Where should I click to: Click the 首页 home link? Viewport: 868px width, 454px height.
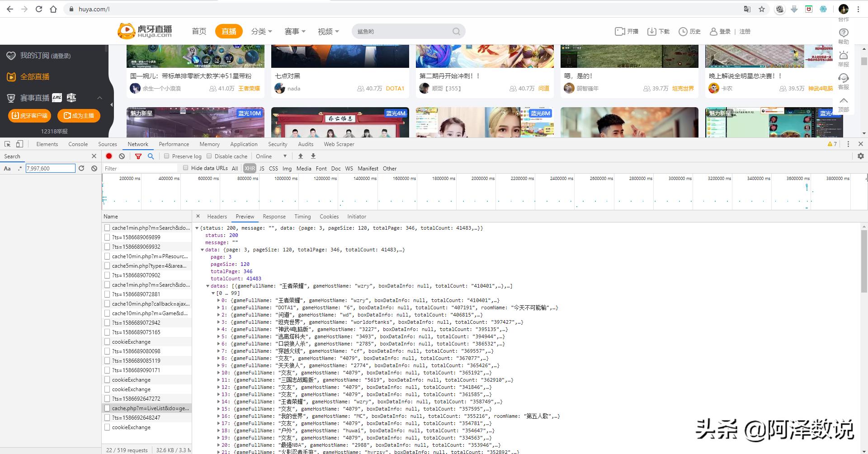click(x=199, y=31)
